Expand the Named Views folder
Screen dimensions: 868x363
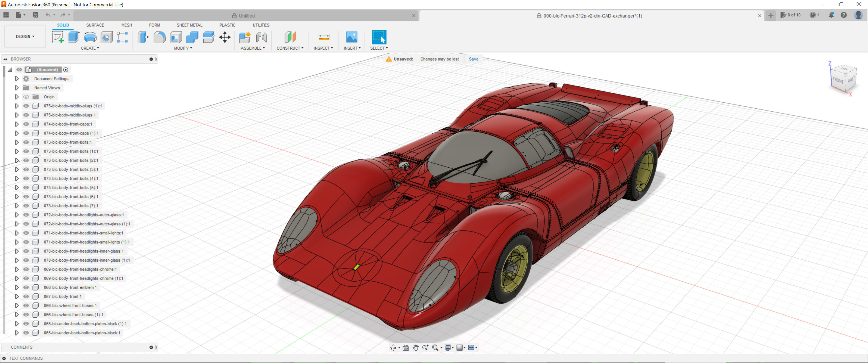[x=16, y=87]
